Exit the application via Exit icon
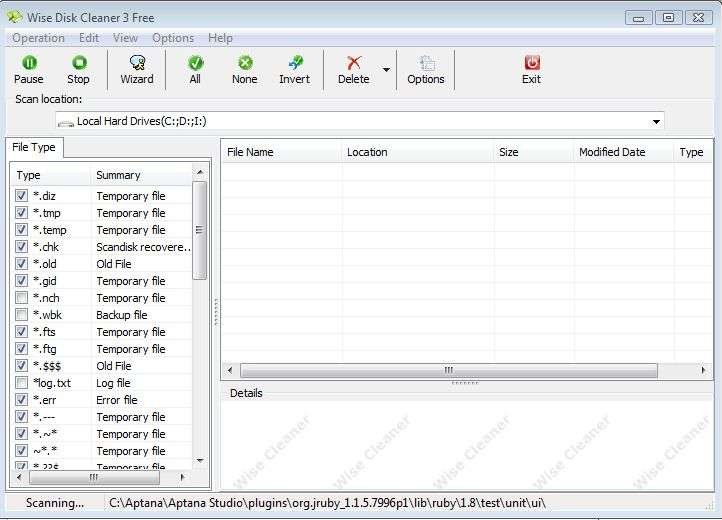This screenshot has height=520, width=722. pos(531,69)
